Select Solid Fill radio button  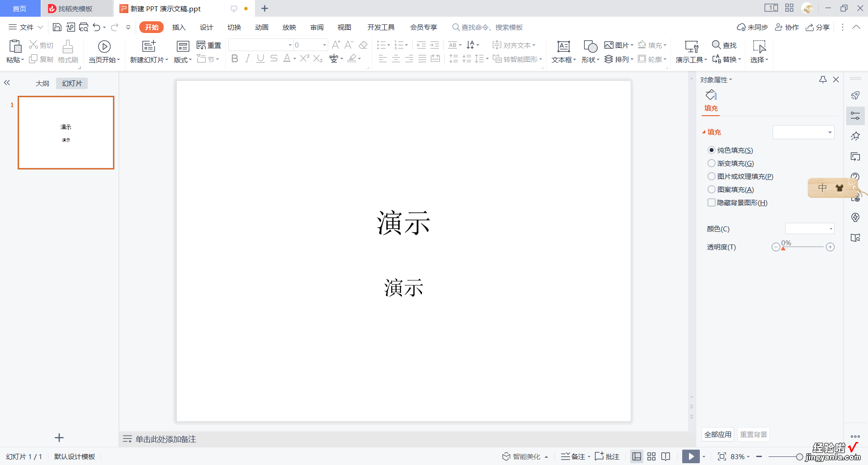tap(712, 150)
